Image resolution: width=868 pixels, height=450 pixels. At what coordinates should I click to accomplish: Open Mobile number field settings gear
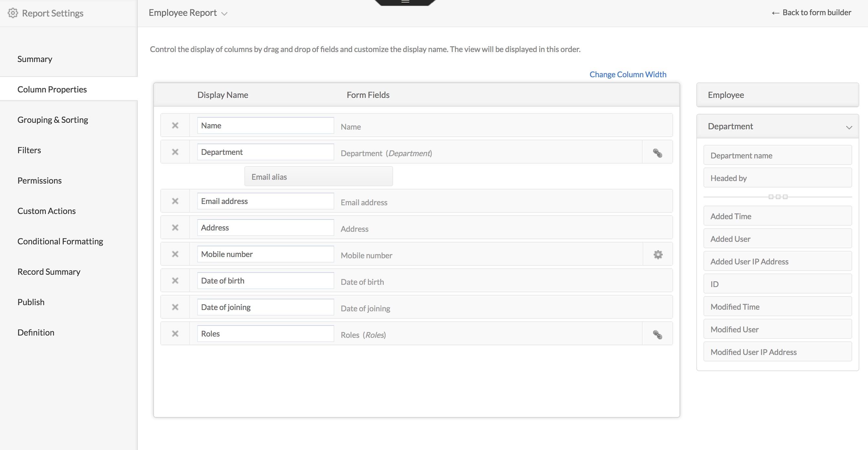658,254
